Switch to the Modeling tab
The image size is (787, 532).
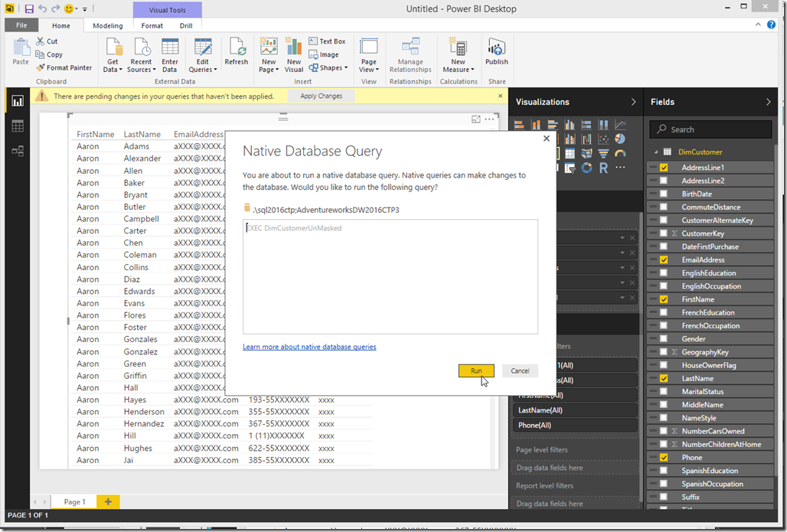[107, 25]
